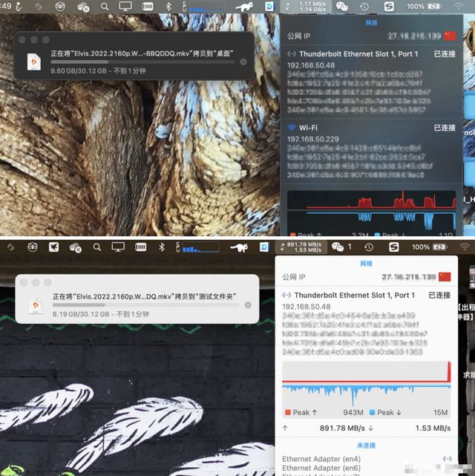
Task: Click IP address 192.168.50.229
Action: [x=313, y=140]
